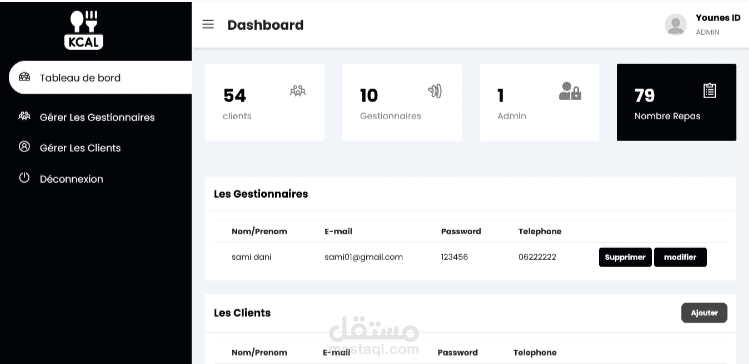
Task: Click the Admin card lock icon
Action: pos(570,91)
